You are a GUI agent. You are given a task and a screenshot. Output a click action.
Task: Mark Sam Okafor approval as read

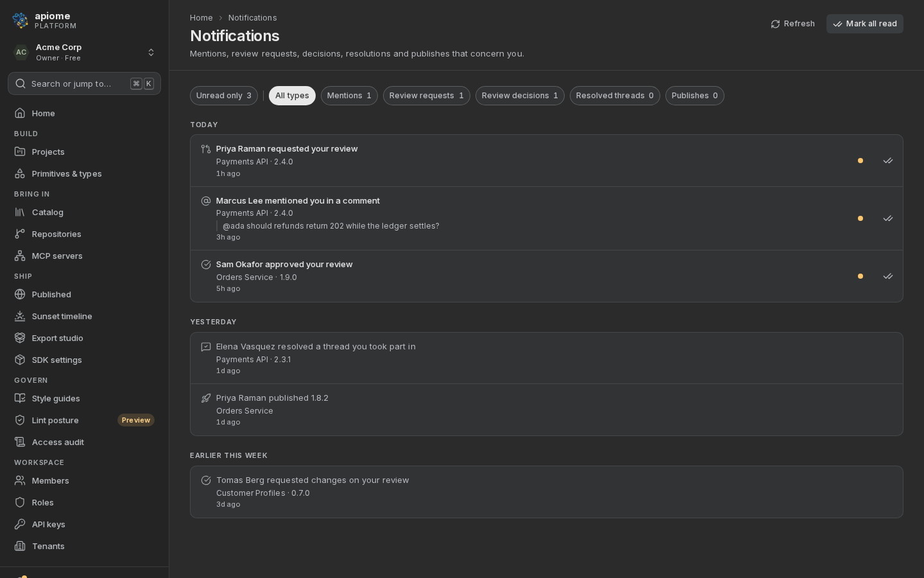pos(888,276)
